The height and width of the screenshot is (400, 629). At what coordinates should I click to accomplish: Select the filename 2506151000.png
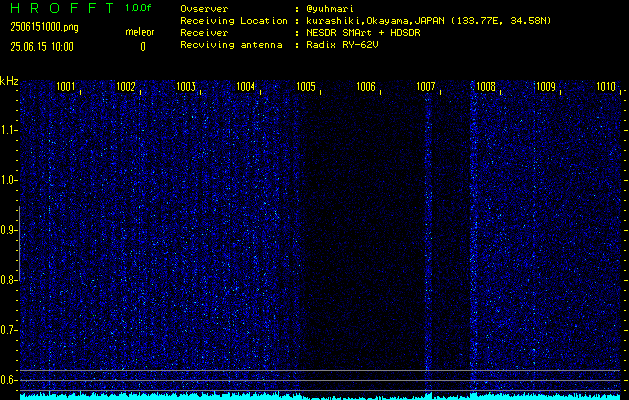coord(44,27)
